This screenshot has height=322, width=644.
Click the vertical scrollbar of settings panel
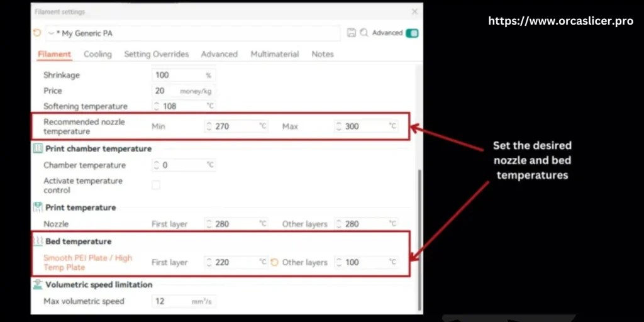(x=419, y=240)
